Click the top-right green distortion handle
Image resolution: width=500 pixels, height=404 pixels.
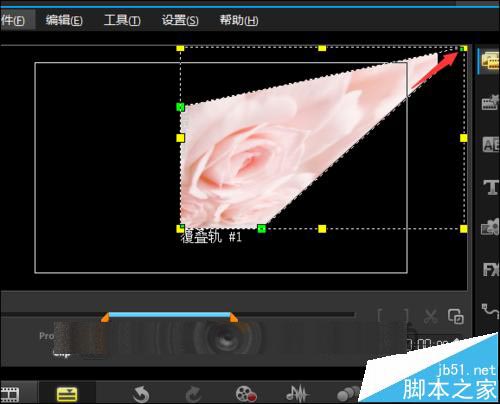tap(462, 49)
